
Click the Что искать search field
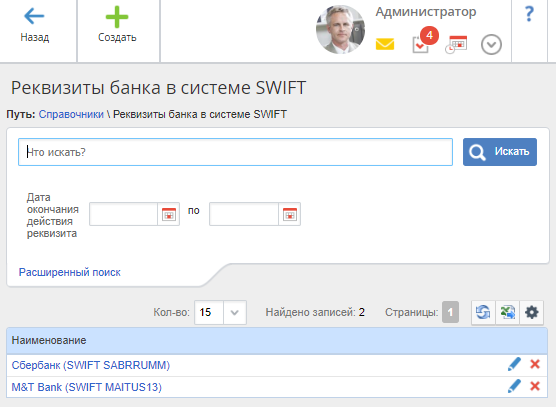(x=235, y=152)
